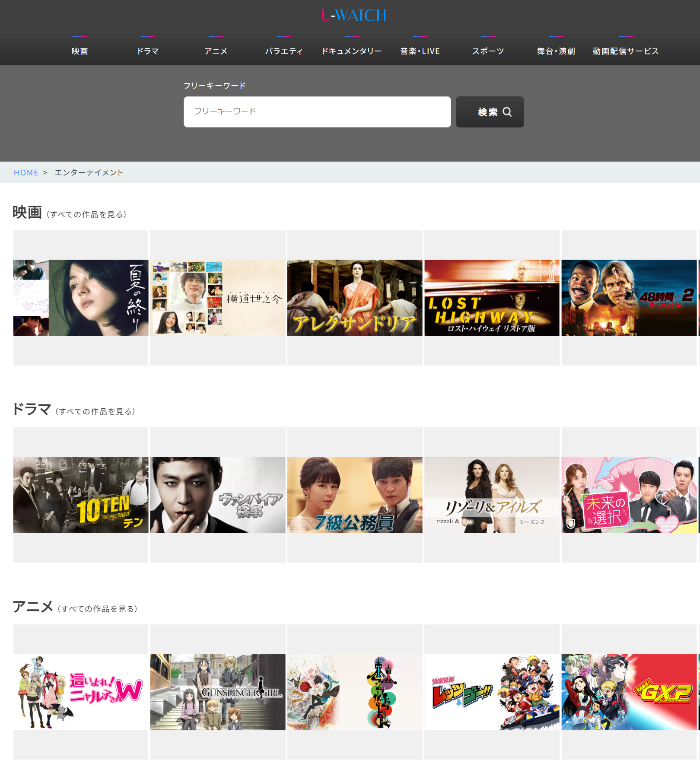Open the GUNSLINGER GIRL anime thumbnail
700x773 pixels.
click(218, 692)
